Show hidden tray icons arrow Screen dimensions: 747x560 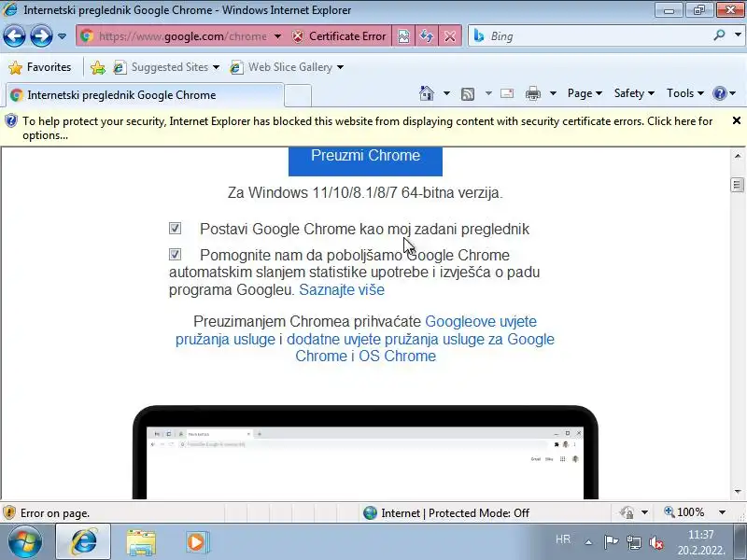[x=588, y=542]
